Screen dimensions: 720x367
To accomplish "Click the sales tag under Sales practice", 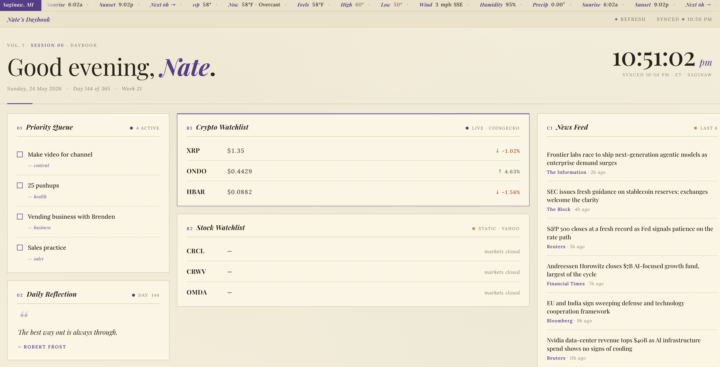I will coord(36,259).
